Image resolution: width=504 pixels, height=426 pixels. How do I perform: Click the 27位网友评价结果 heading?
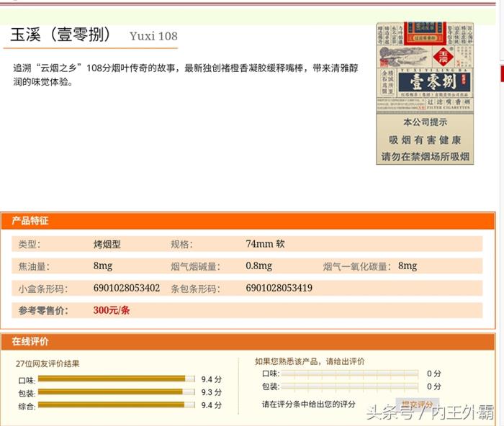coord(48,363)
